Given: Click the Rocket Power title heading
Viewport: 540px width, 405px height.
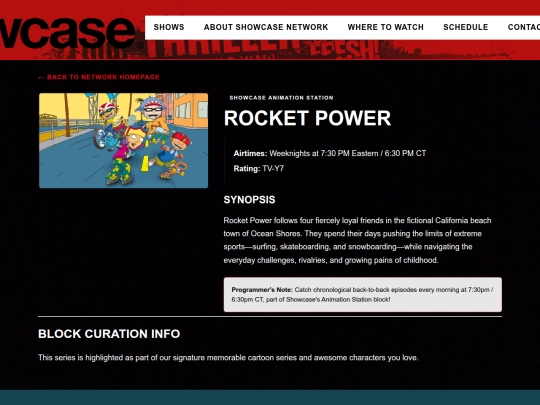Looking at the screenshot, I should click(x=307, y=118).
